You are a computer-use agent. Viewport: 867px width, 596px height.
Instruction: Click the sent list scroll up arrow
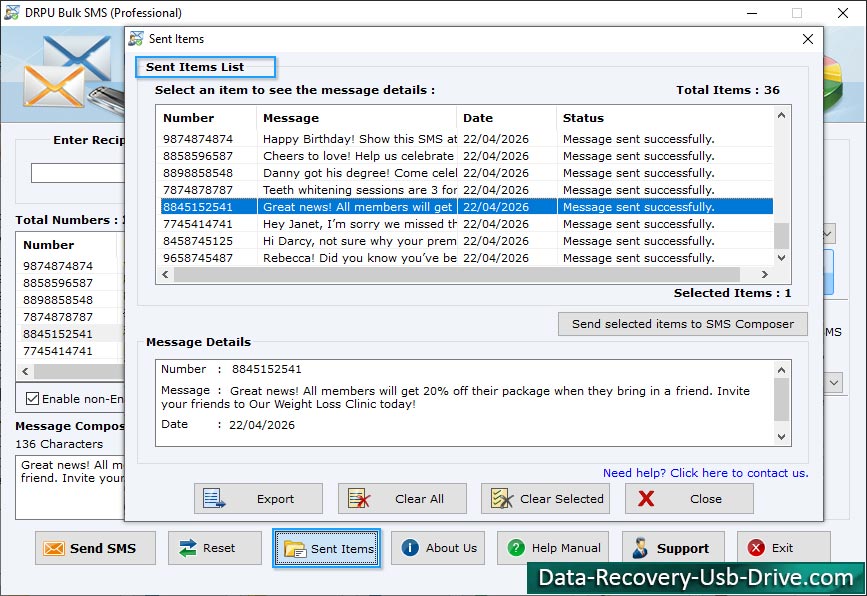point(781,115)
